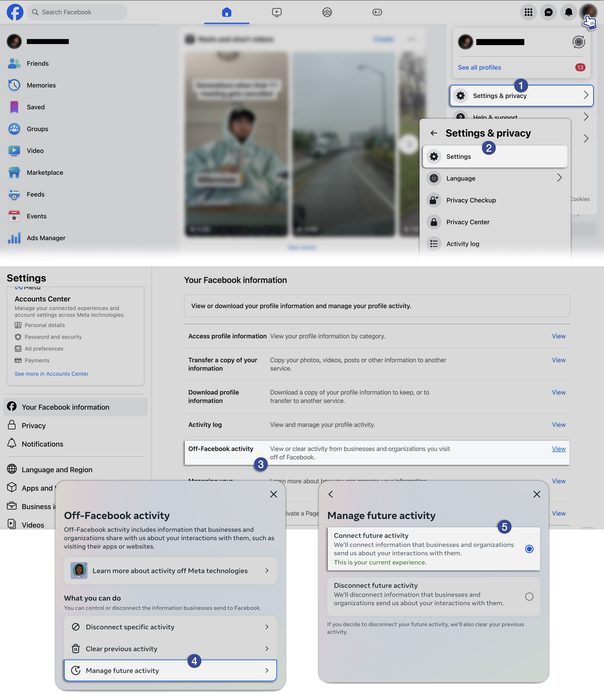This screenshot has height=700, width=604.
Task: Select the Disconnect future activity radio button
Action: coord(529,597)
